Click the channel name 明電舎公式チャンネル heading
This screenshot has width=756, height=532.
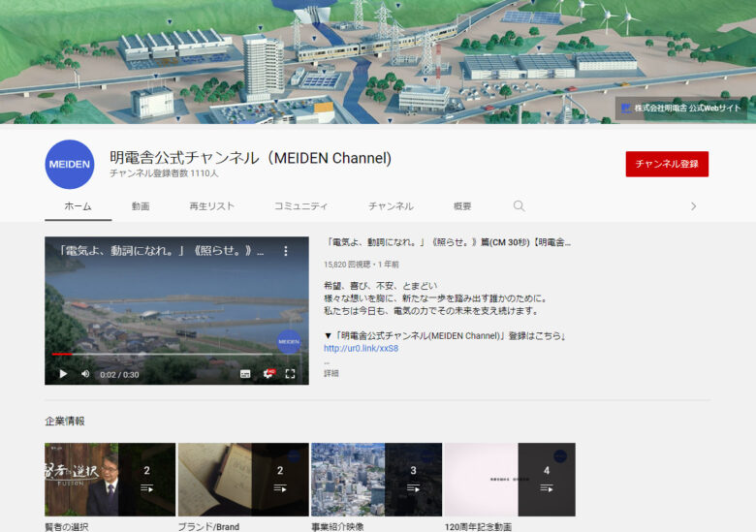click(x=251, y=158)
